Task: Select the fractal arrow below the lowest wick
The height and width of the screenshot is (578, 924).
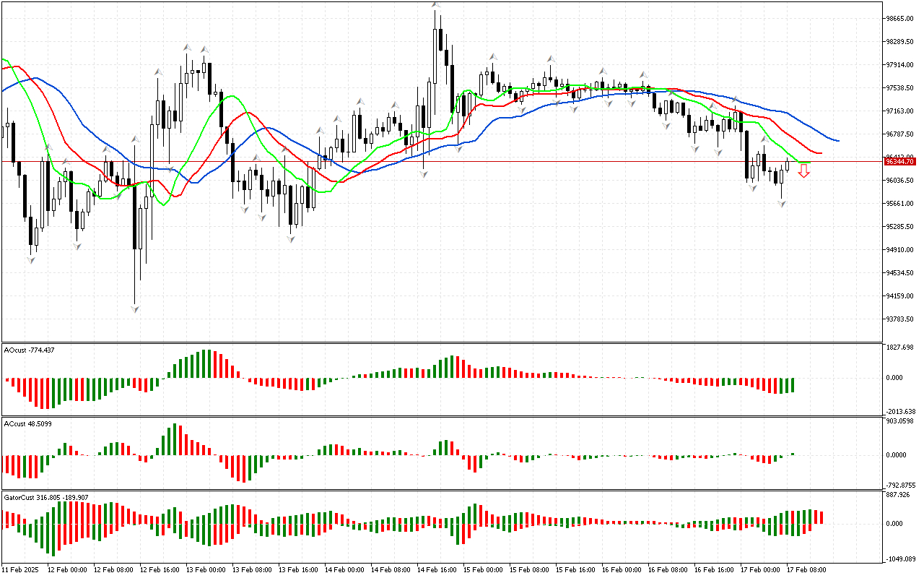Action: pyautogui.click(x=135, y=309)
